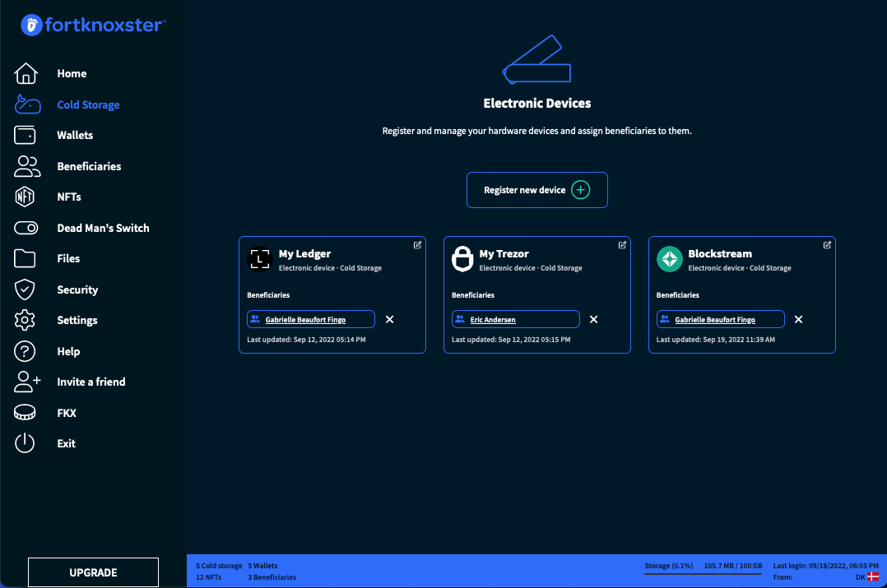Viewport: 887px width, 588px height.
Task: Click the Last login timestamp
Action: 826,566
